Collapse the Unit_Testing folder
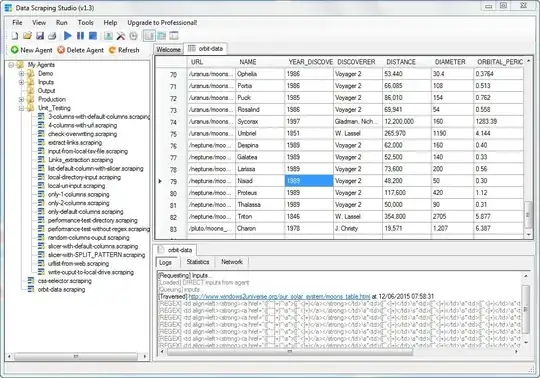The height and width of the screenshot is (378, 540). 21,108
